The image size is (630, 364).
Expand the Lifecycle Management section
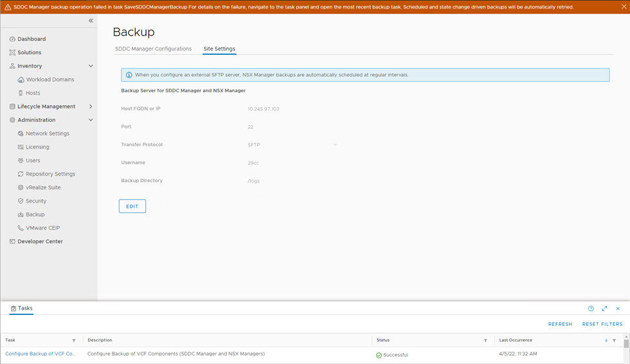(90, 106)
